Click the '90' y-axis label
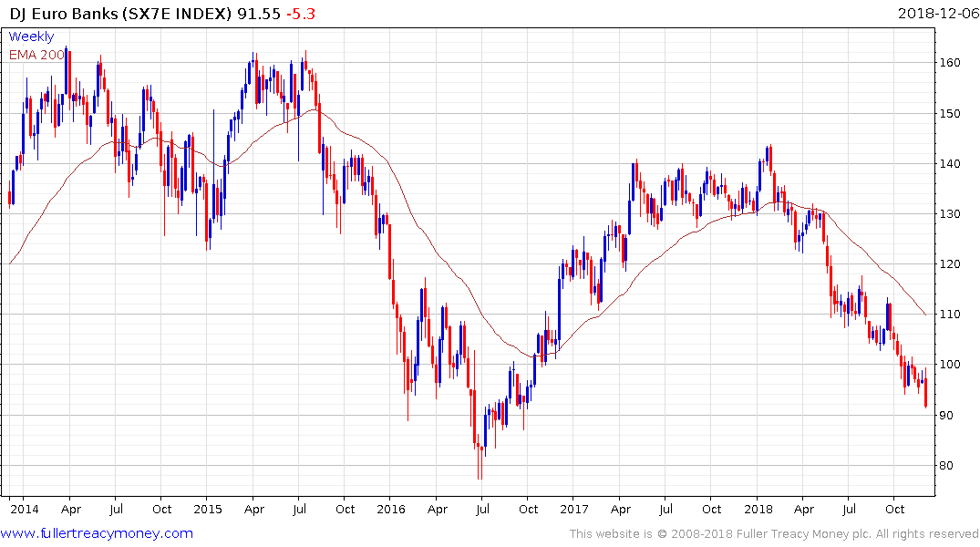Image resolution: width=980 pixels, height=547 pixels. tap(946, 415)
